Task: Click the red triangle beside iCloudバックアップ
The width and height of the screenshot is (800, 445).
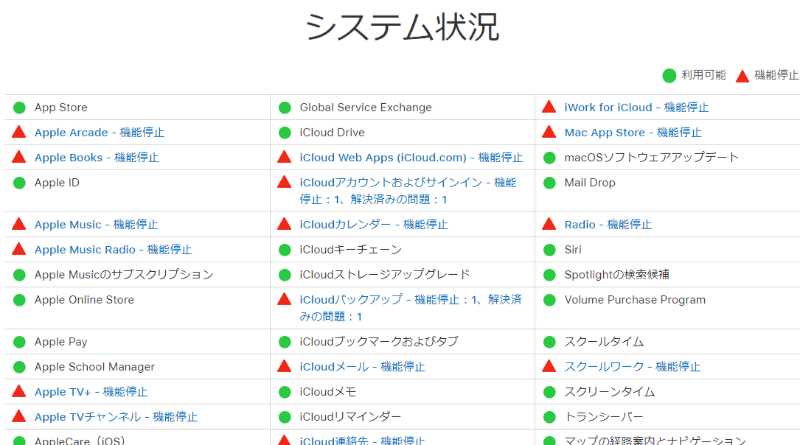Action: (x=284, y=299)
